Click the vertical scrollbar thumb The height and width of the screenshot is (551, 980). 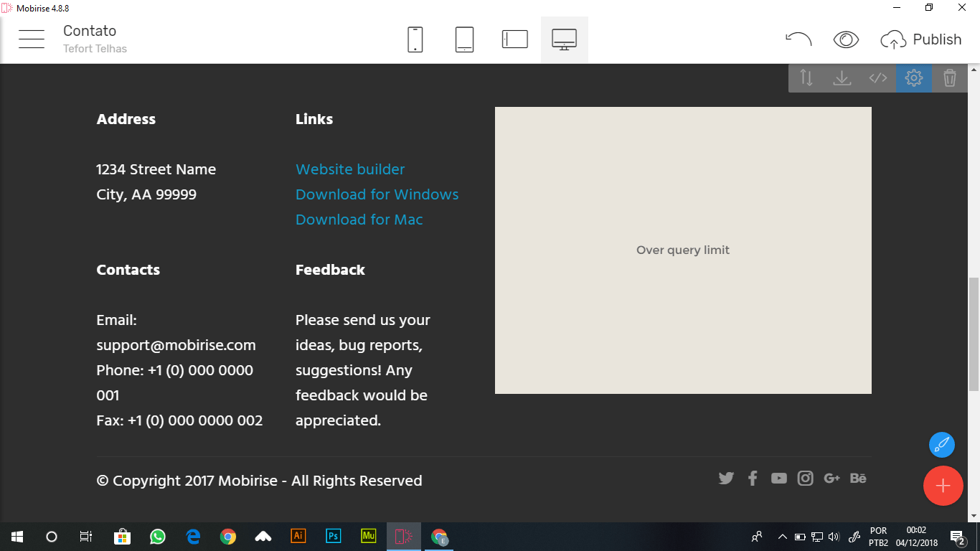tap(974, 334)
